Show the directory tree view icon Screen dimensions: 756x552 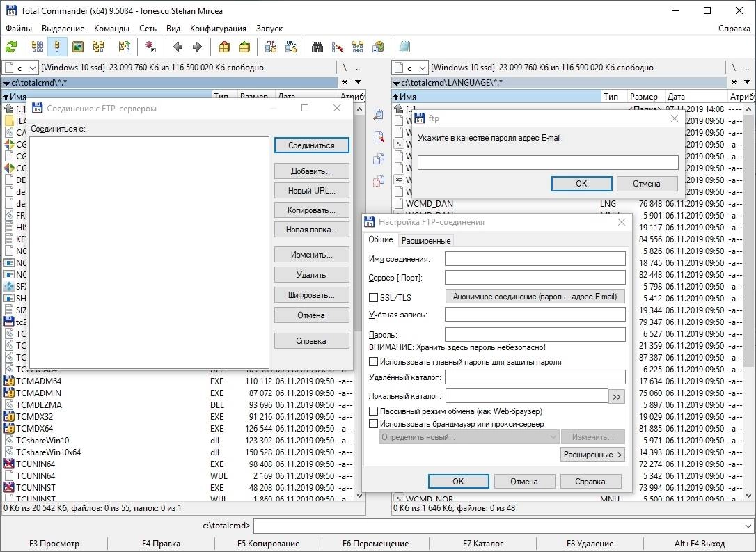[x=98, y=47]
